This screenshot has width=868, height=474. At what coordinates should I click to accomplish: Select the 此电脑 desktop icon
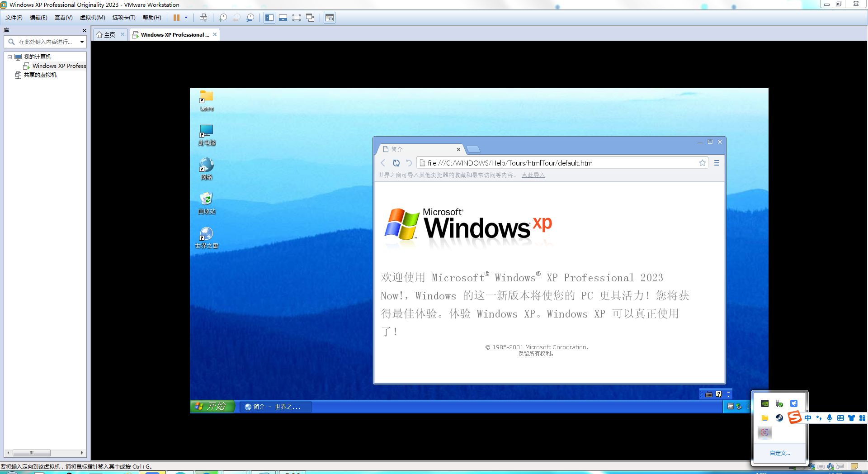207,135
